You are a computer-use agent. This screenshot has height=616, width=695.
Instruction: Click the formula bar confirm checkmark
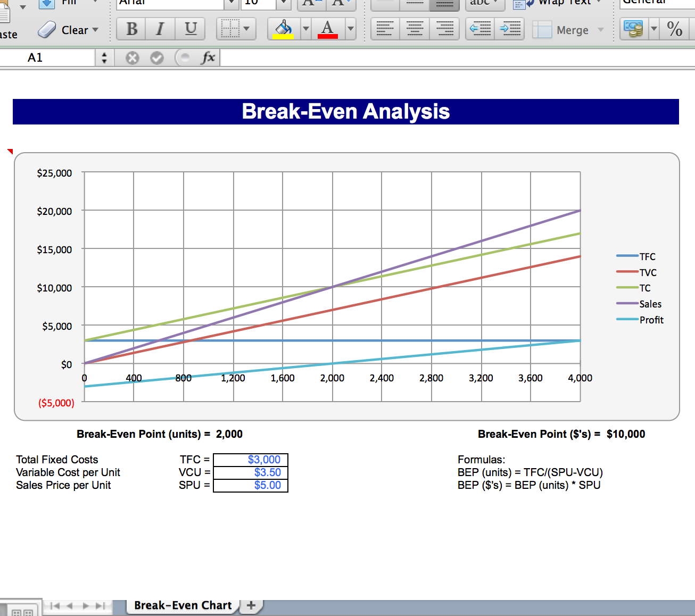pyautogui.click(x=157, y=57)
